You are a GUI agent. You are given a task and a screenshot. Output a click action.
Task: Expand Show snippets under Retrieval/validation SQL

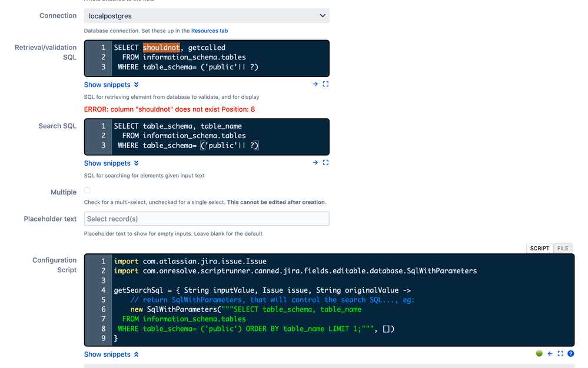click(111, 85)
